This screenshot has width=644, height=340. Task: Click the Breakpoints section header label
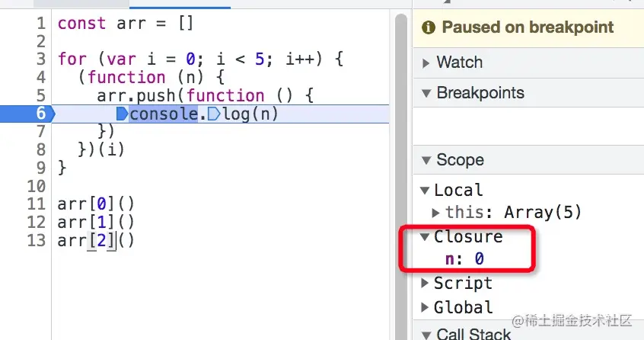click(x=480, y=93)
